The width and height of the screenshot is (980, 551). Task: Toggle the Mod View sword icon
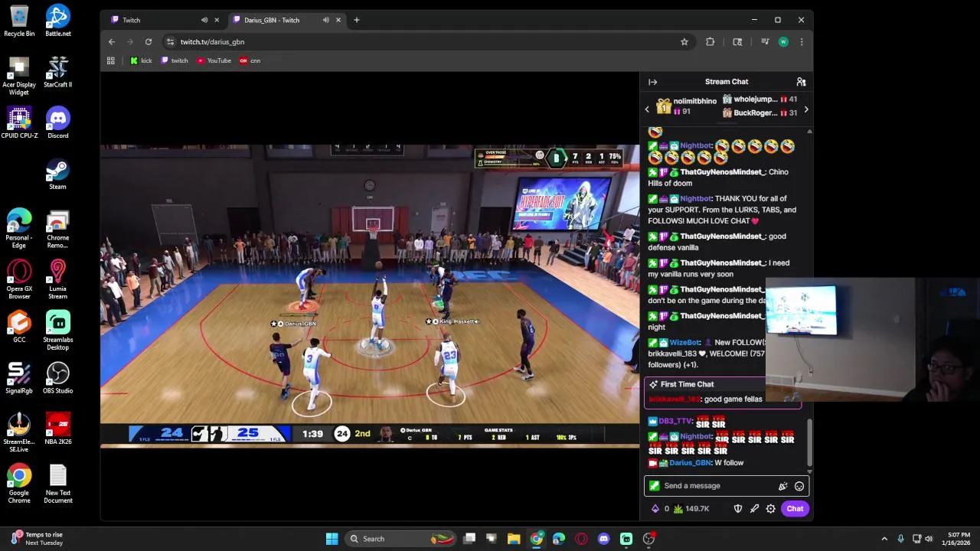coord(754,509)
